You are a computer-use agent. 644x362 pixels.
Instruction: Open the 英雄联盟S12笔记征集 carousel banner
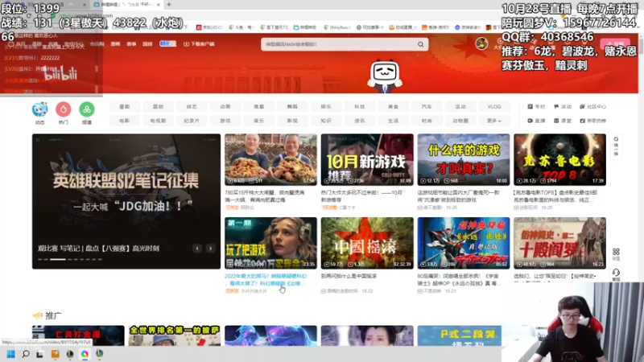(126, 202)
